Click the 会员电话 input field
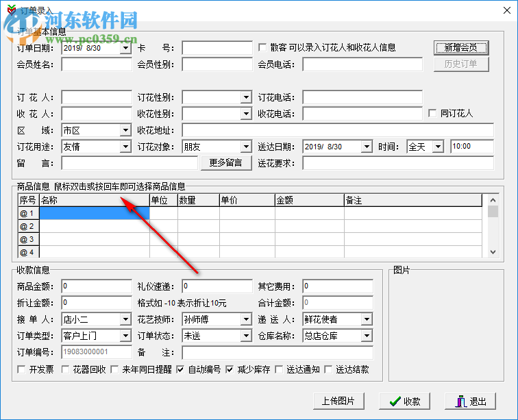The width and height of the screenshot is (518, 420). (x=362, y=64)
